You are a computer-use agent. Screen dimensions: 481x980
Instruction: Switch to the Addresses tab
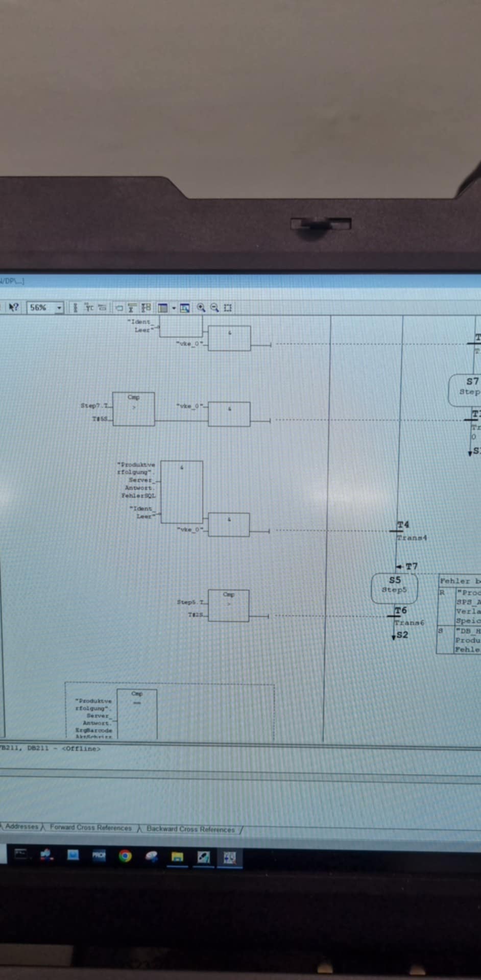click(22, 826)
